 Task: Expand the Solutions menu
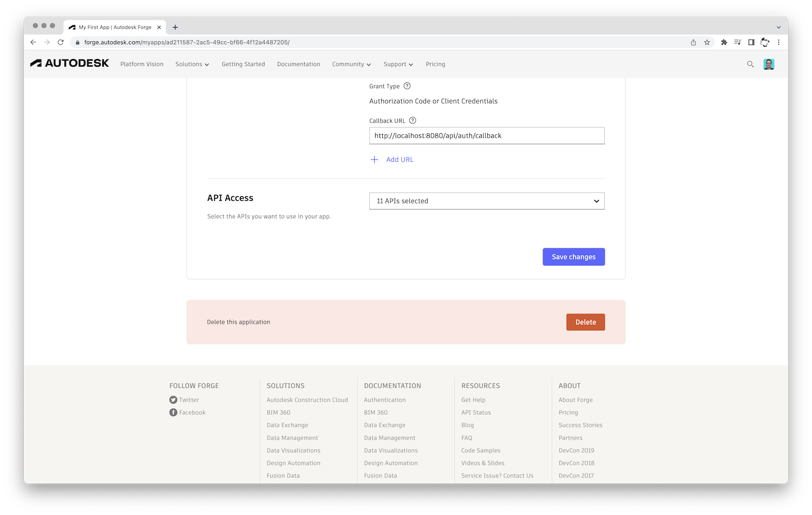point(192,64)
